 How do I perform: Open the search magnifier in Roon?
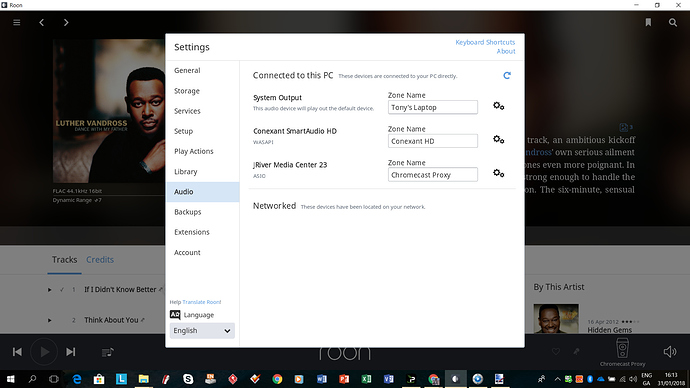673,22
